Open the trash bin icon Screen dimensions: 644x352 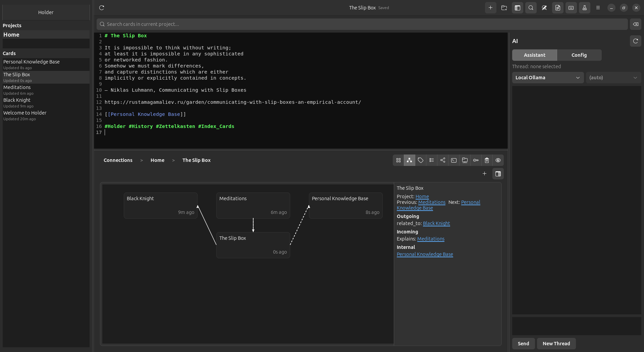[487, 160]
